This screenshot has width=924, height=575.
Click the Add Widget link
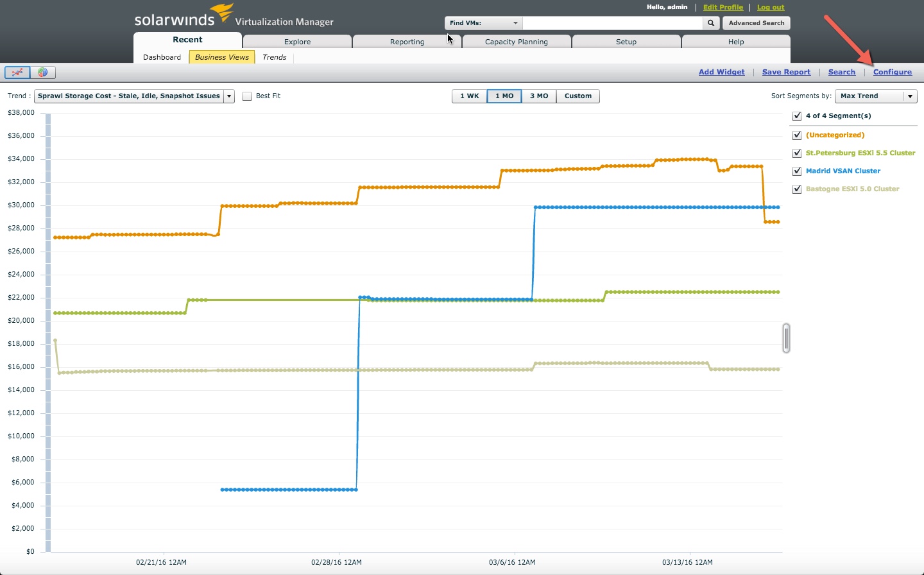tap(722, 72)
